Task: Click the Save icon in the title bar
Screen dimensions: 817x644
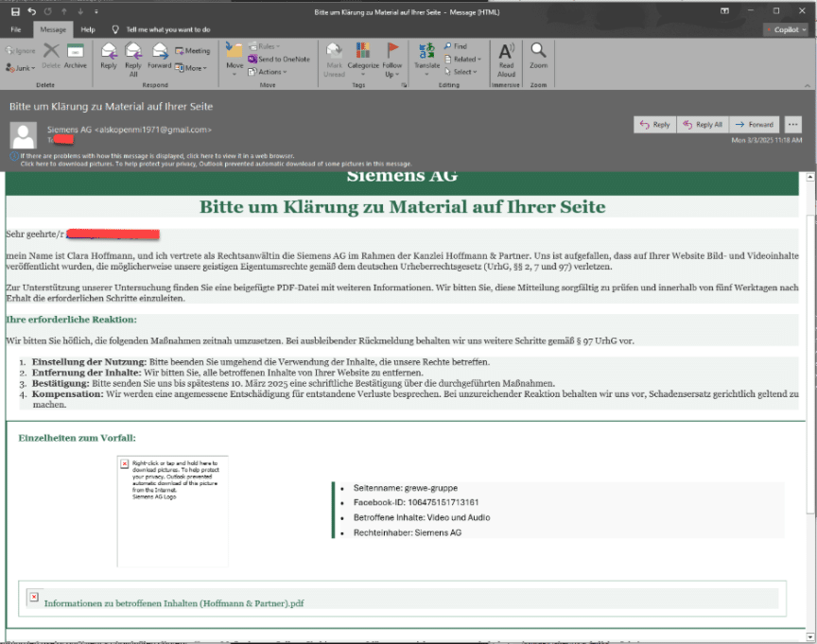Action: [16, 11]
